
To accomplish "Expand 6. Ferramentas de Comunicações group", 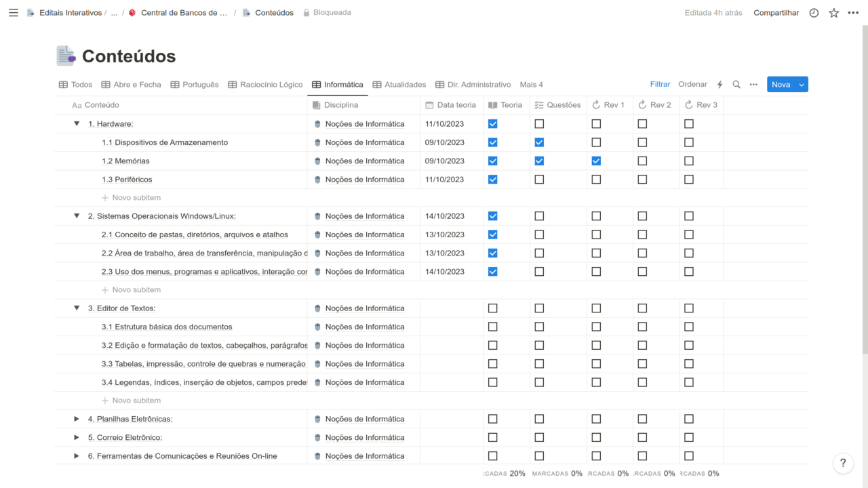I will click(x=77, y=456).
